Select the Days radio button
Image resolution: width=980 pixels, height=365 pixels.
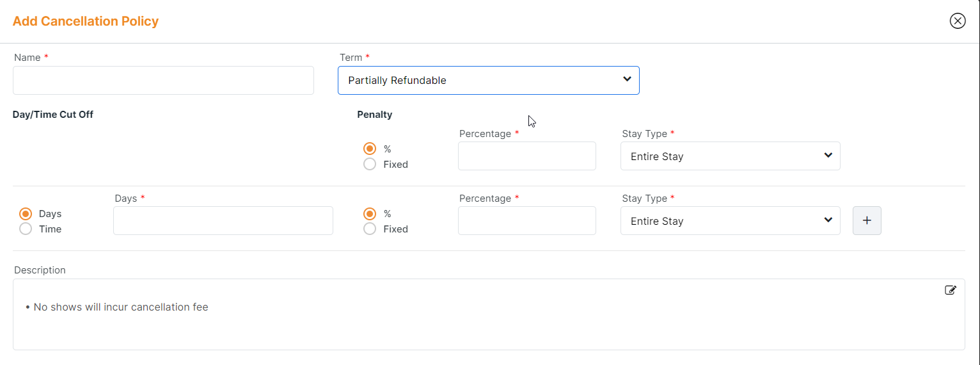coord(26,214)
